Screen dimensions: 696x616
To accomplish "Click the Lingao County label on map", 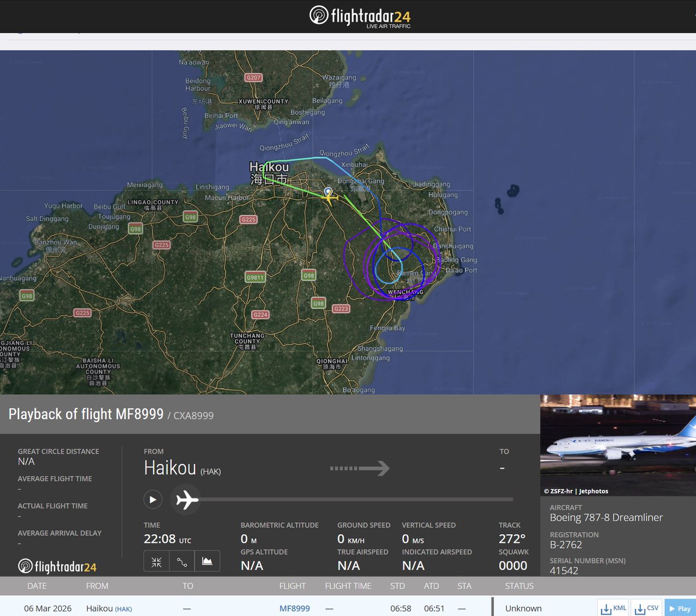I will tap(153, 204).
